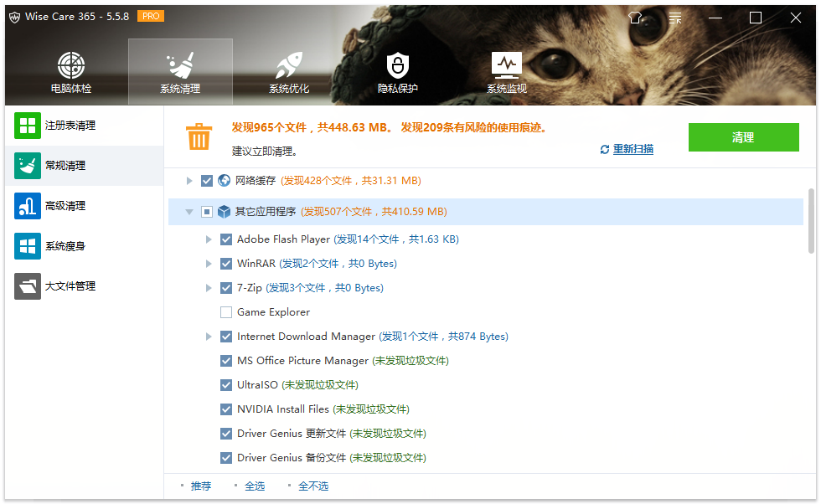Uncheck Internet Download Manager checkbox
Viewport: 821px width, 504px height.
pos(226,337)
